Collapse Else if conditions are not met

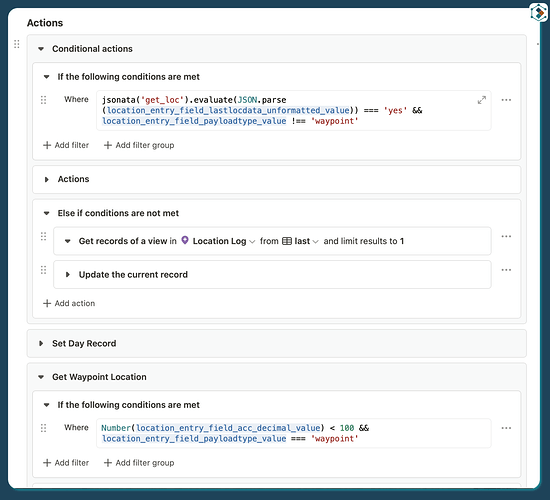(46, 213)
